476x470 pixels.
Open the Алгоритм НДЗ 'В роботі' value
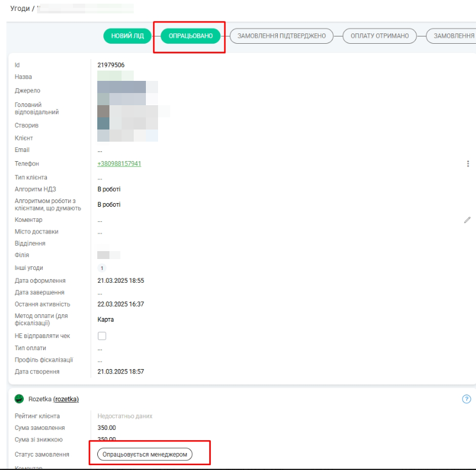tap(109, 189)
